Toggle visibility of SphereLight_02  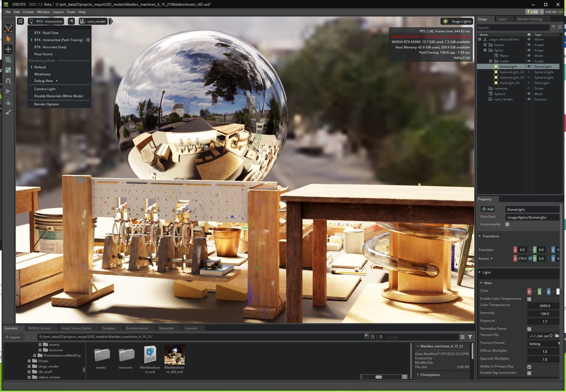[x=529, y=72]
